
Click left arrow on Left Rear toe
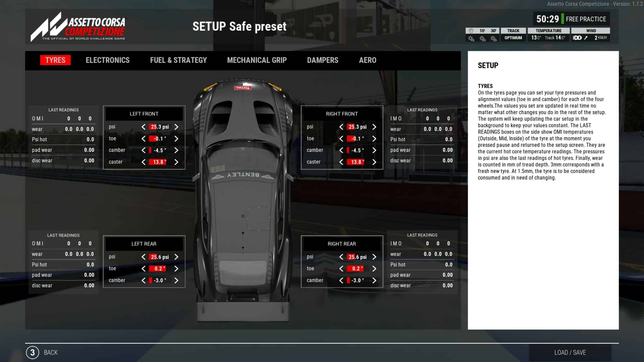[143, 268]
